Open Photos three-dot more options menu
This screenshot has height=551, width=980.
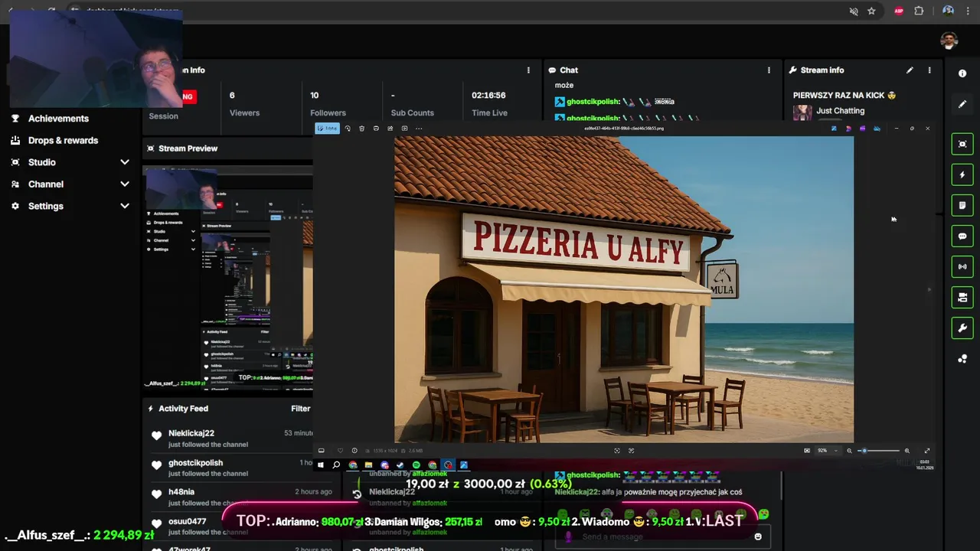coord(419,129)
